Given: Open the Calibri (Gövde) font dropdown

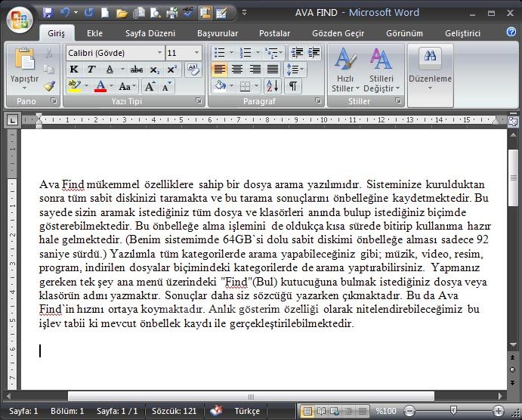Looking at the screenshot, I should 159,53.
